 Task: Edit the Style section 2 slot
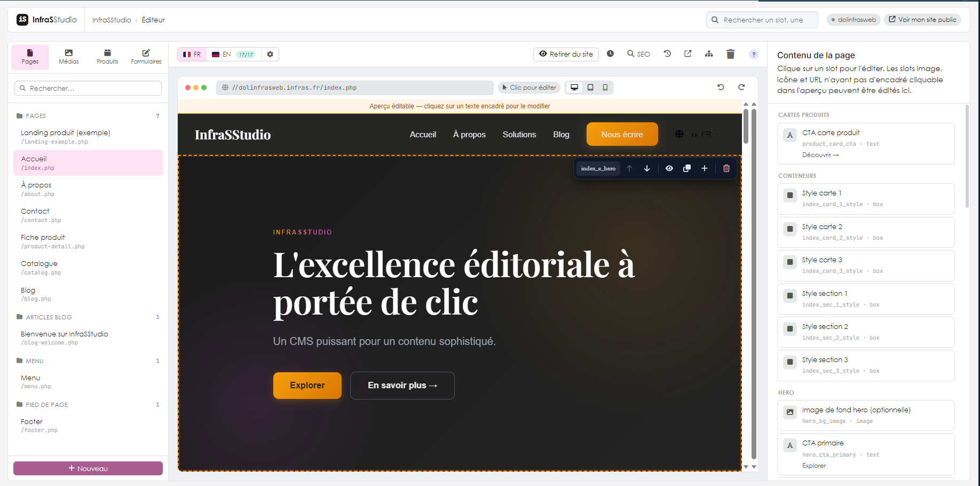click(866, 332)
